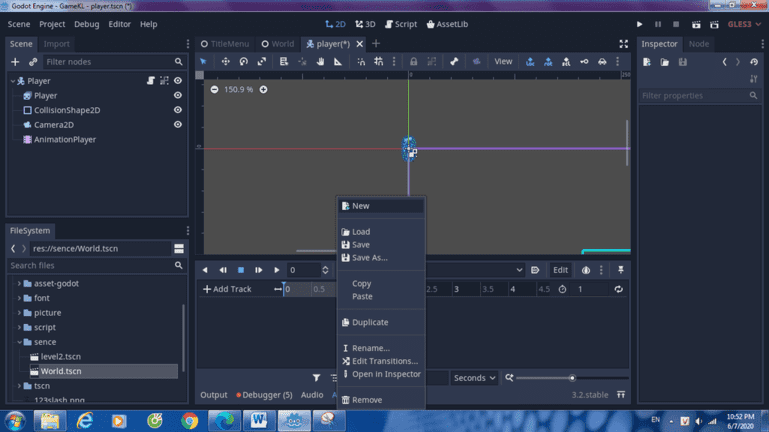The width and height of the screenshot is (769, 432).
Task: Click the lock selected object icon
Action: tap(413, 62)
